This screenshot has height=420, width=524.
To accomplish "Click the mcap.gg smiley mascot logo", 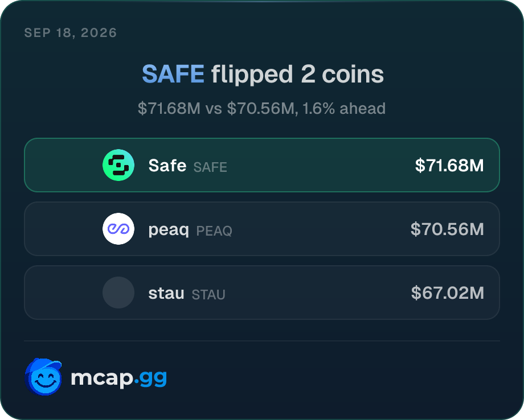I will (43, 377).
